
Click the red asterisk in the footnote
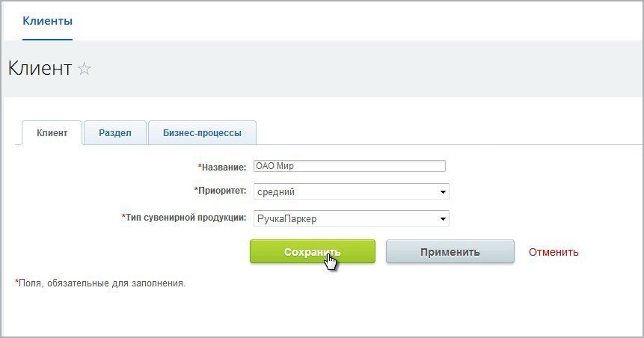coord(17,283)
